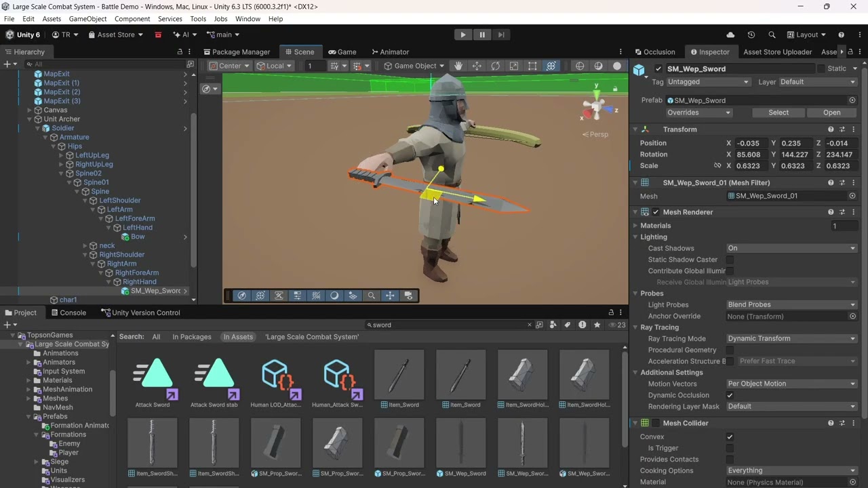868x488 pixels.
Task: Advance one frame with the step button
Action: [x=501, y=35]
